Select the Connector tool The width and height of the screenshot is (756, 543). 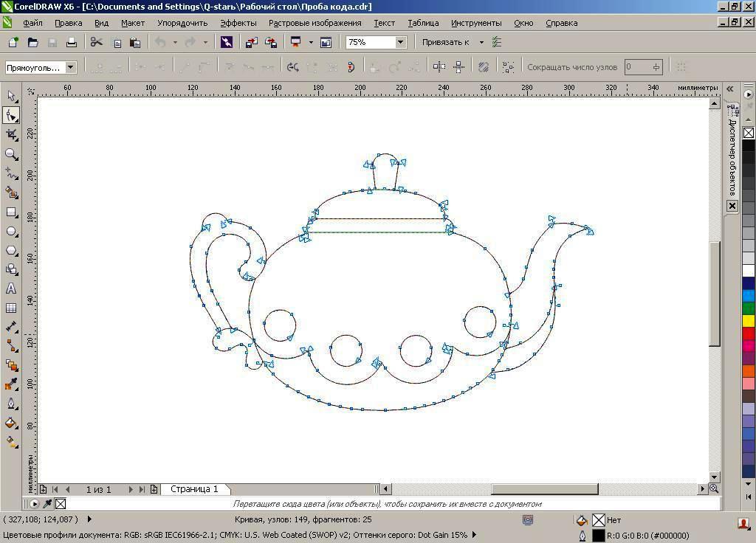pyautogui.click(x=11, y=346)
